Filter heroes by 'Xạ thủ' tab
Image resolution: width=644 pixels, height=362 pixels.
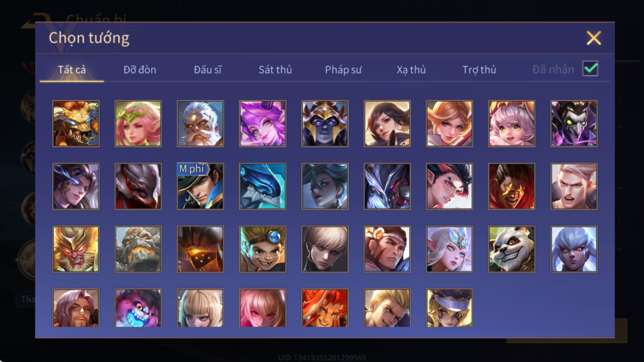point(411,70)
